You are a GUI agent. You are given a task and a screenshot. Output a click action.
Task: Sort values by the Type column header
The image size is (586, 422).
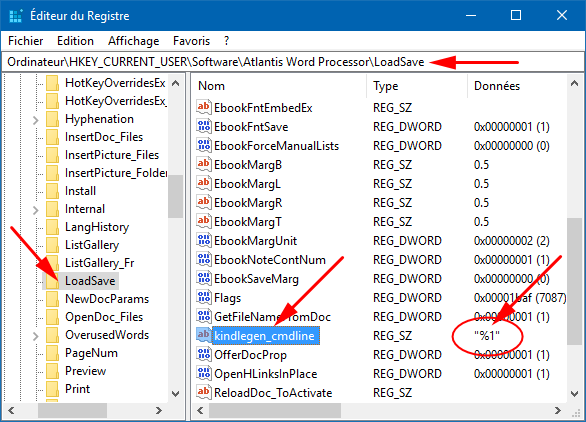(x=417, y=86)
